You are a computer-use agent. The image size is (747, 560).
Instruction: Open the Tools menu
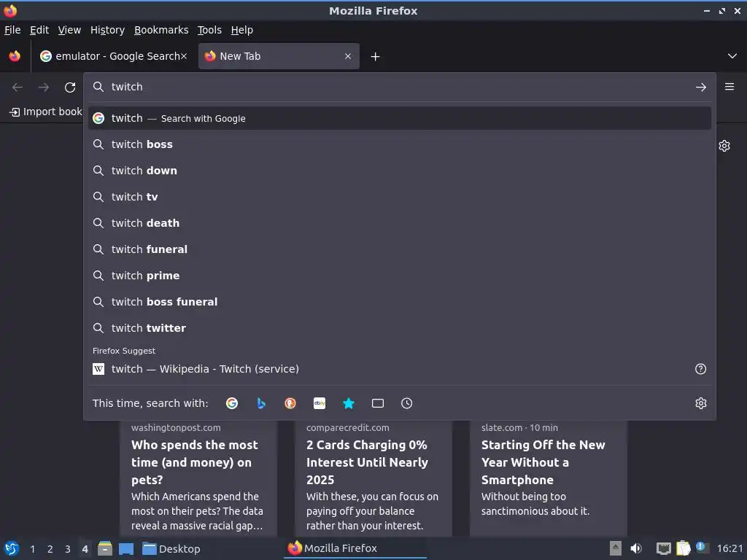coord(209,30)
